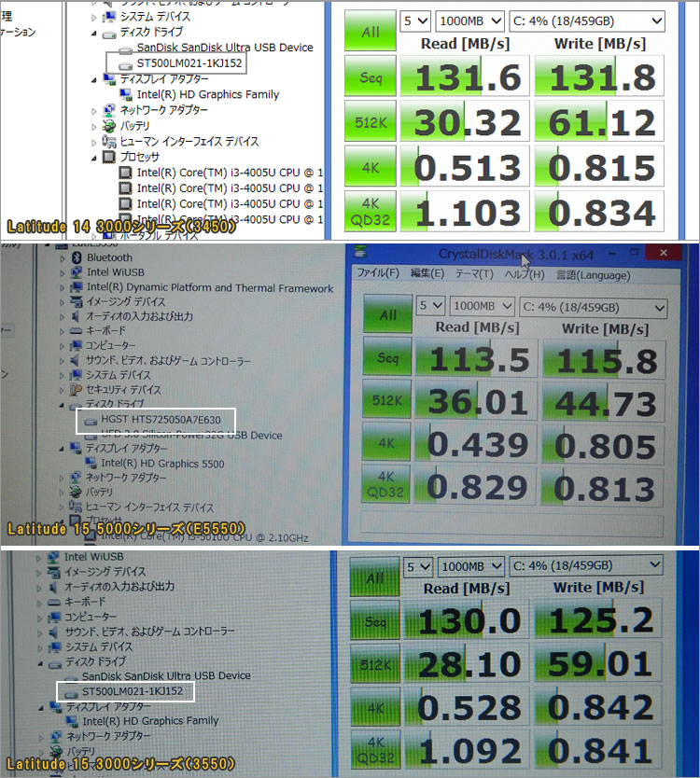Click the Seq button next to the 113.5 result
This screenshot has width=700, height=778.
pyautogui.click(x=387, y=356)
